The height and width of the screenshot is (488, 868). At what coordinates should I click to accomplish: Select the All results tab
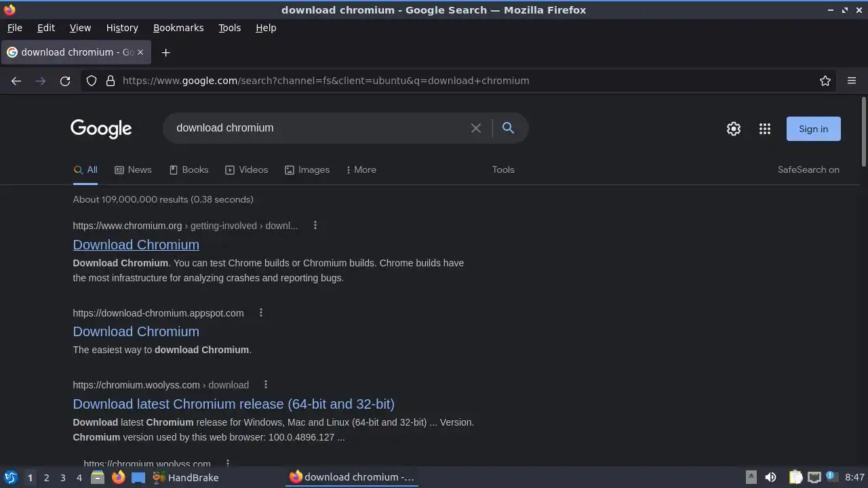(x=85, y=169)
